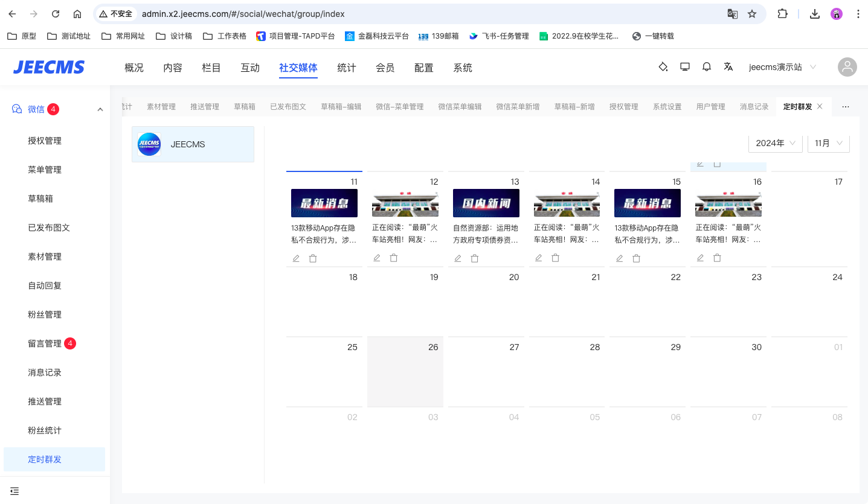Close the 定时群发 tab
This screenshot has width=868, height=504.
(x=820, y=106)
